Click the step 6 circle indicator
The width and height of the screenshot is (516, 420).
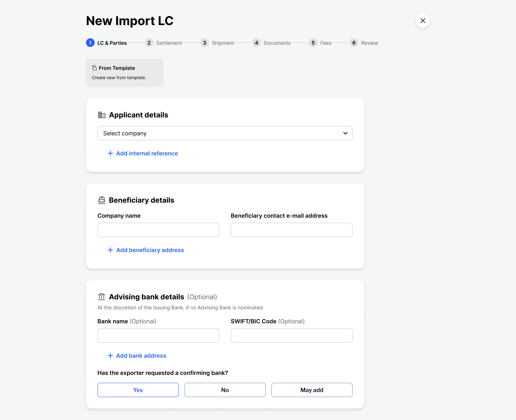pos(354,43)
